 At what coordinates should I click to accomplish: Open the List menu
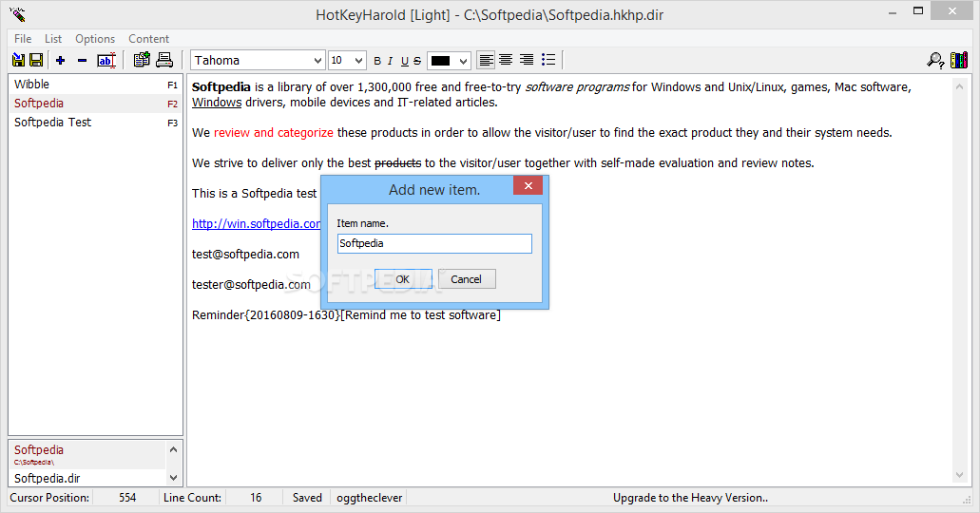(x=53, y=39)
